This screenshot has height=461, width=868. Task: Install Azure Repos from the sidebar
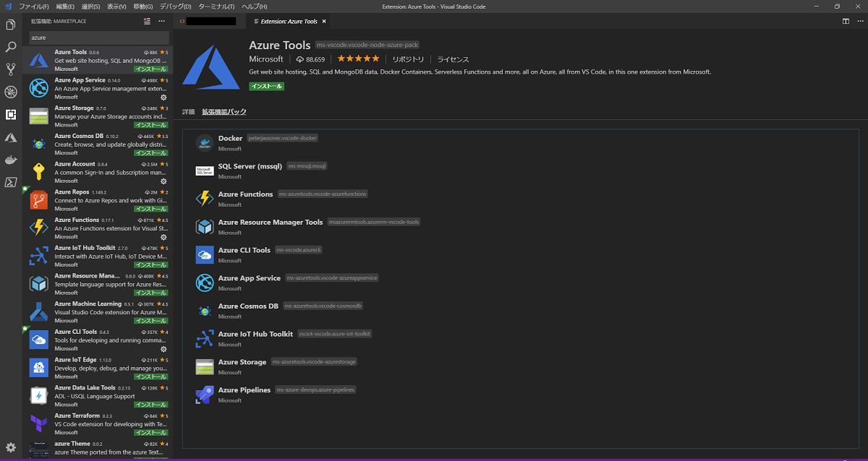(151, 209)
